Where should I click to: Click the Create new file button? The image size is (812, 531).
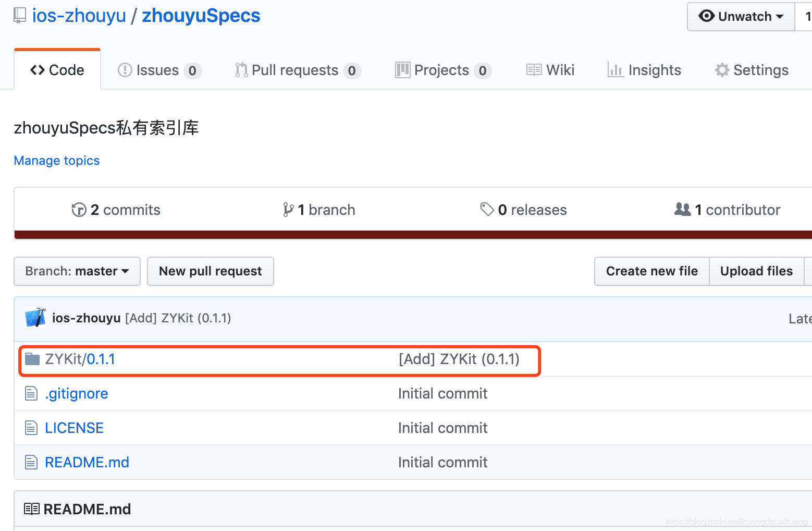[x=652, y=271]
